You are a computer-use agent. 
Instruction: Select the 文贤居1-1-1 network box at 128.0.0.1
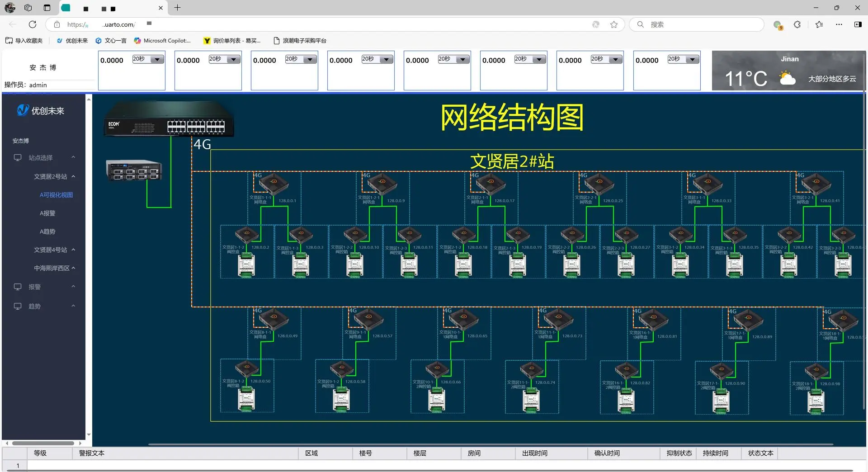(273, 183)
